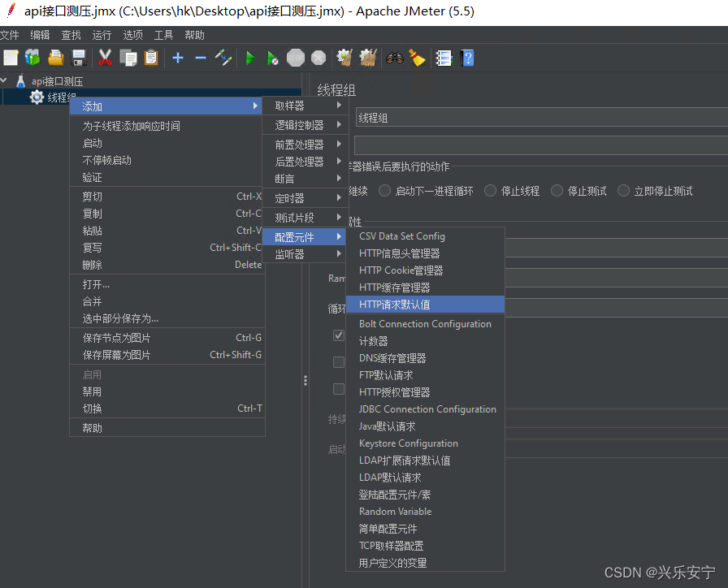Click the blue plus Expand All icon

point(178,58)
